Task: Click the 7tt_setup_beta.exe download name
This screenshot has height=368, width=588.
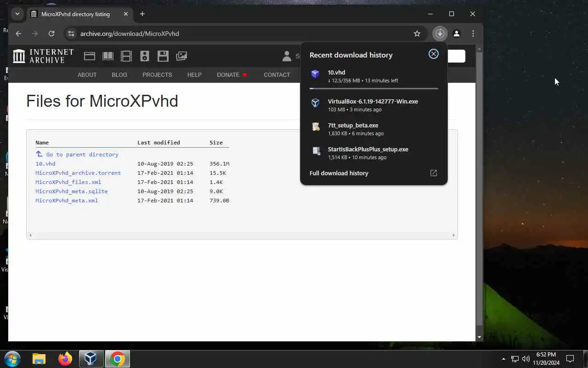Action: coord(353,125)
